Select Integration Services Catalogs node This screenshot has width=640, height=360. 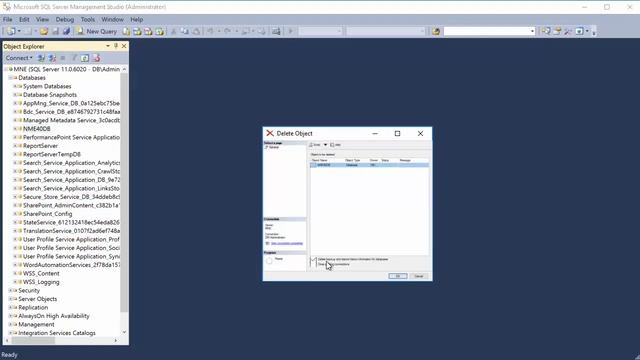[x=57, y=333]
